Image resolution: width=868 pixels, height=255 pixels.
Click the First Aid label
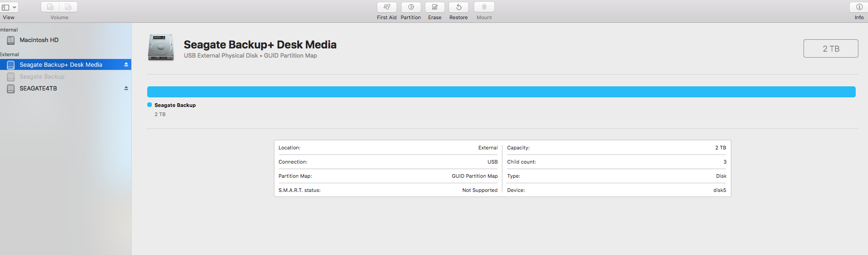click(387, 17)
